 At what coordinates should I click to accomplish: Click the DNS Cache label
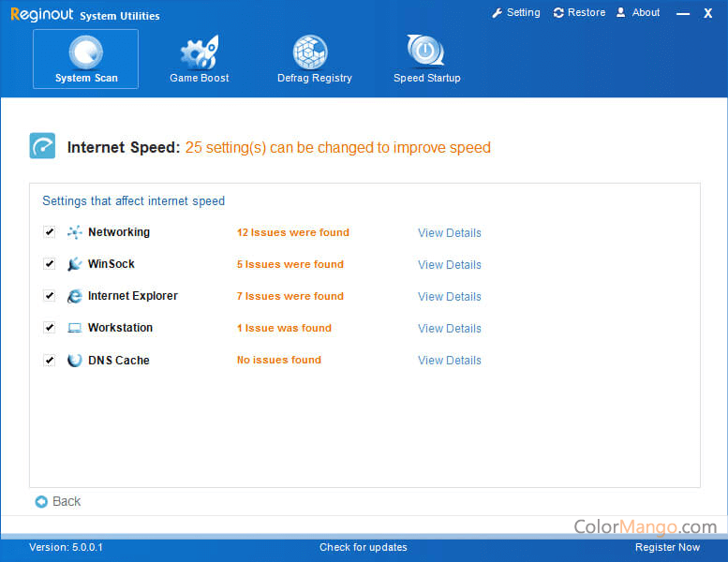(x=119, y=360)
